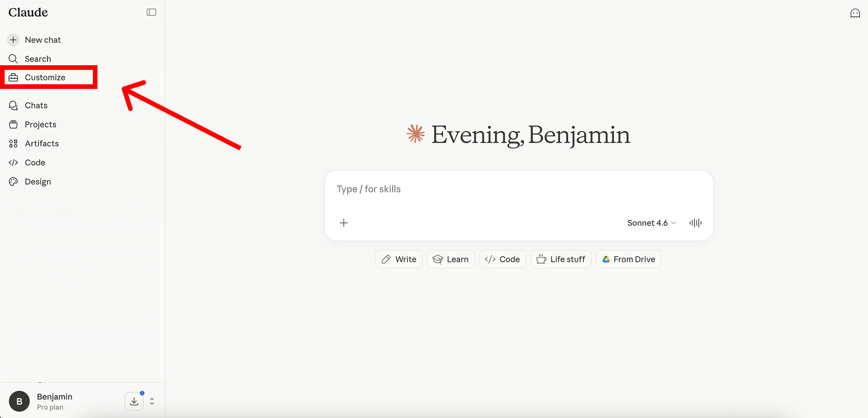Choose the Learn suggestion chip
Image resolution: width=868 pixels, height=418 pixels.
pos(450,259)
